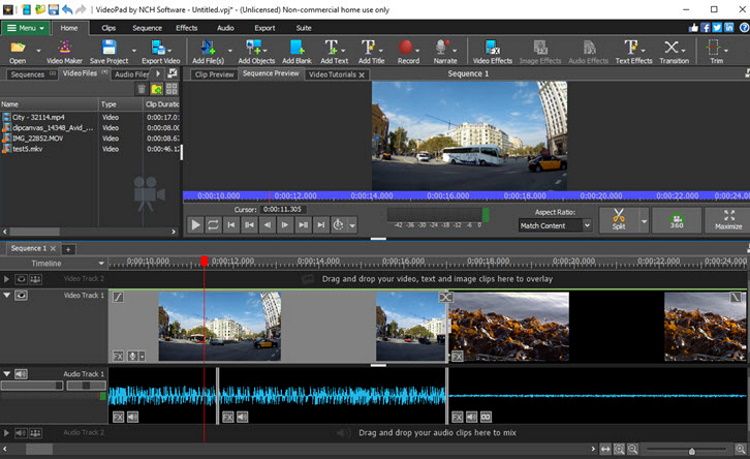Click the Add Text icon
This screenshot has height=459, width=750.
(333, 52)
